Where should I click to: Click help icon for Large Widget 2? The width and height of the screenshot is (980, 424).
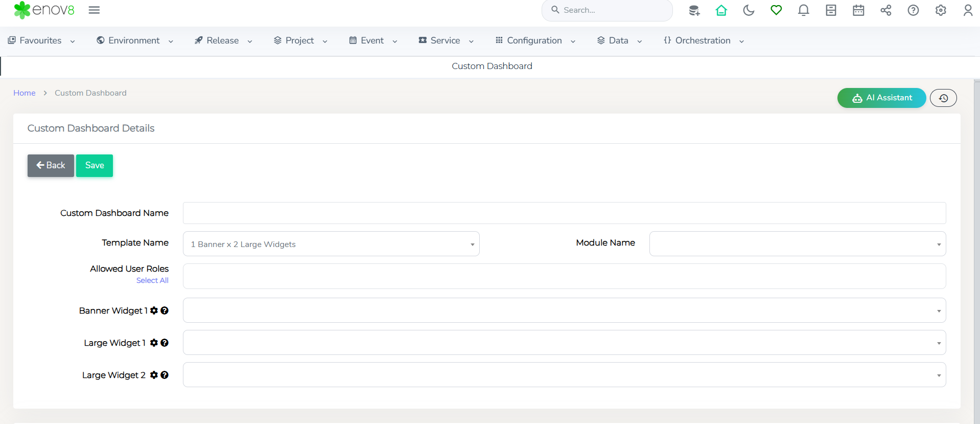coord(165,375)
